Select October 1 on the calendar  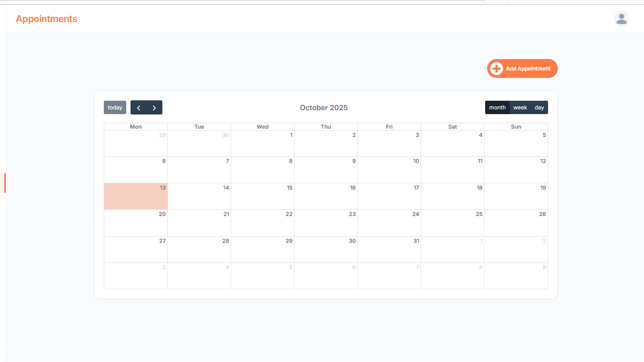tap(262, 144)
